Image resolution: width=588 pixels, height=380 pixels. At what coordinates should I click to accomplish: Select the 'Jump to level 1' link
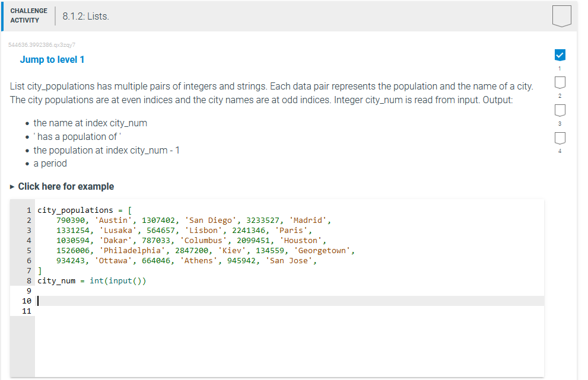point(52,59)
